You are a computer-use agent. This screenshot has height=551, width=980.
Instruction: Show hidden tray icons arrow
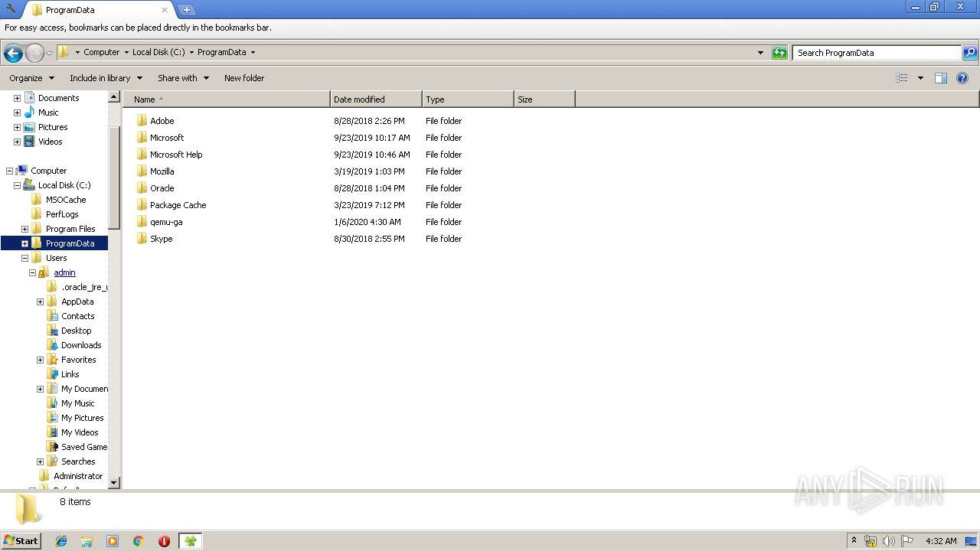point(854,540)
